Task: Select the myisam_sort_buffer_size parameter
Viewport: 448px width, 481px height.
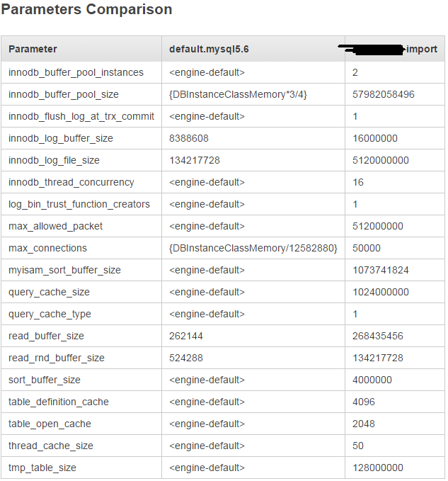Action: [x=64, y=270]
